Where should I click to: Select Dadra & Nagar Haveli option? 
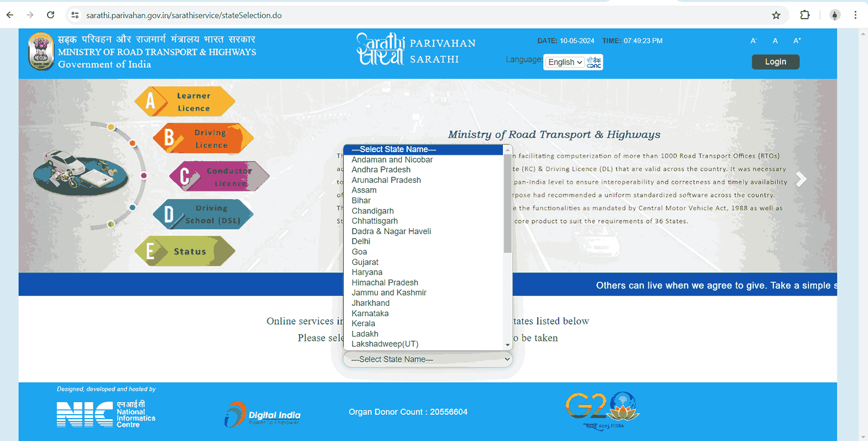point(423,231)
